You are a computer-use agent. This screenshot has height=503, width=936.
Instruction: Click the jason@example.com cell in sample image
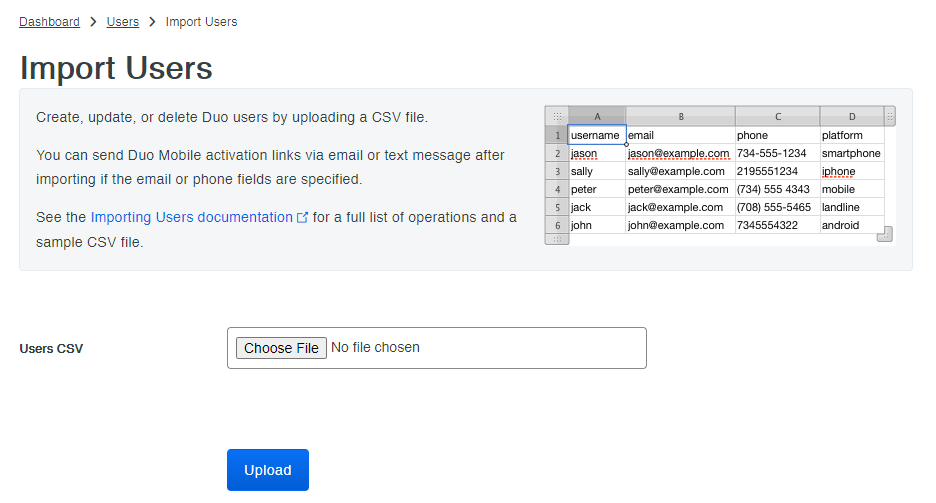point(680,154)
